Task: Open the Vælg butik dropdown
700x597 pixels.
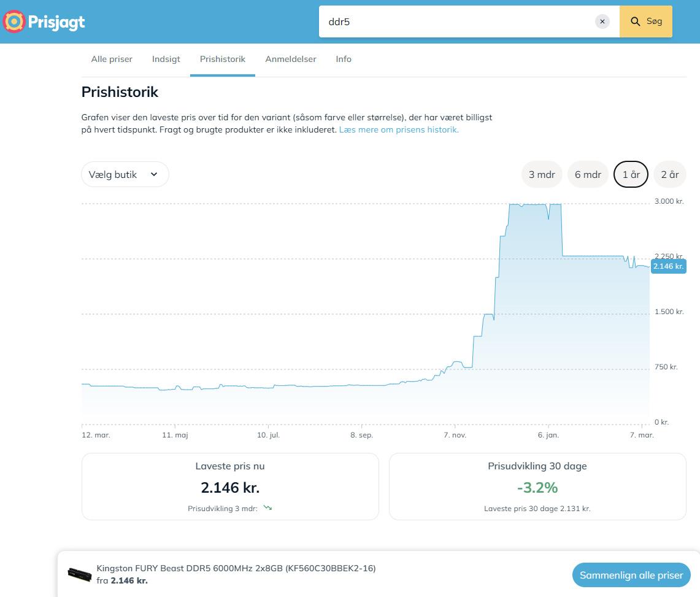Action: click(x=125, y=175)
